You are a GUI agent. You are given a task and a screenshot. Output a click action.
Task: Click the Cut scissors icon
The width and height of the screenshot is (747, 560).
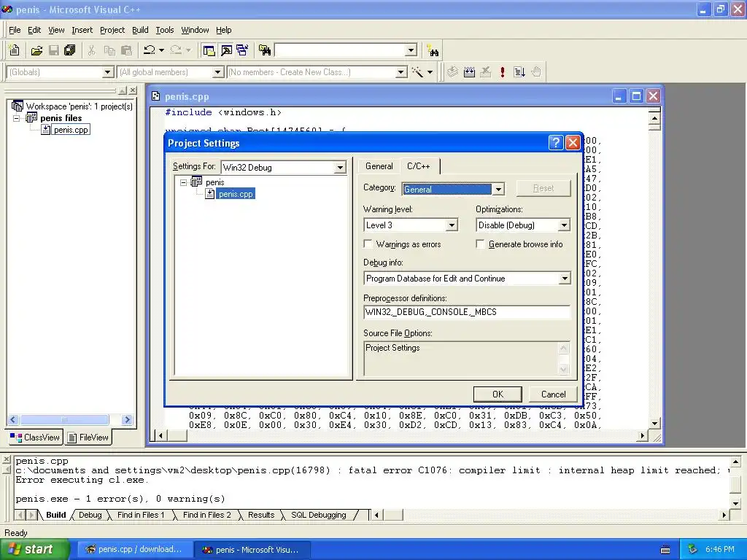pyautogui.click(x=91, y=50)
